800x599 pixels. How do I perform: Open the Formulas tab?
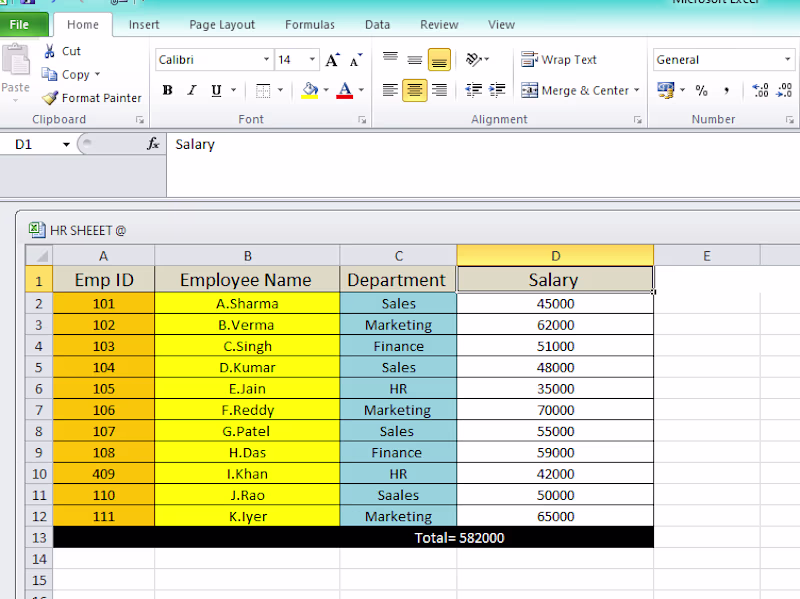(310, 24)
